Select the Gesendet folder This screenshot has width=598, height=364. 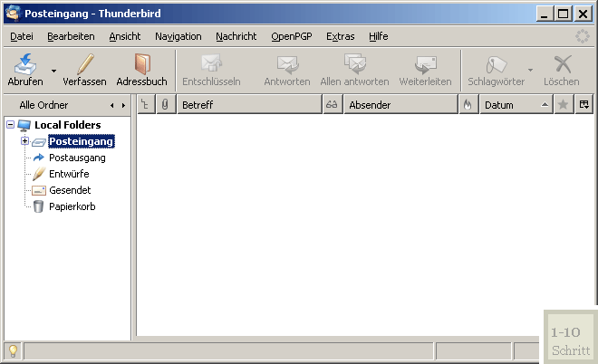pos(70,190)
